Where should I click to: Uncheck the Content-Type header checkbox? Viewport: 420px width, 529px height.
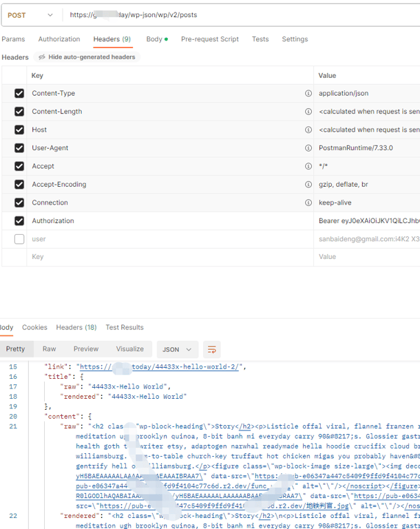(19, 94)
